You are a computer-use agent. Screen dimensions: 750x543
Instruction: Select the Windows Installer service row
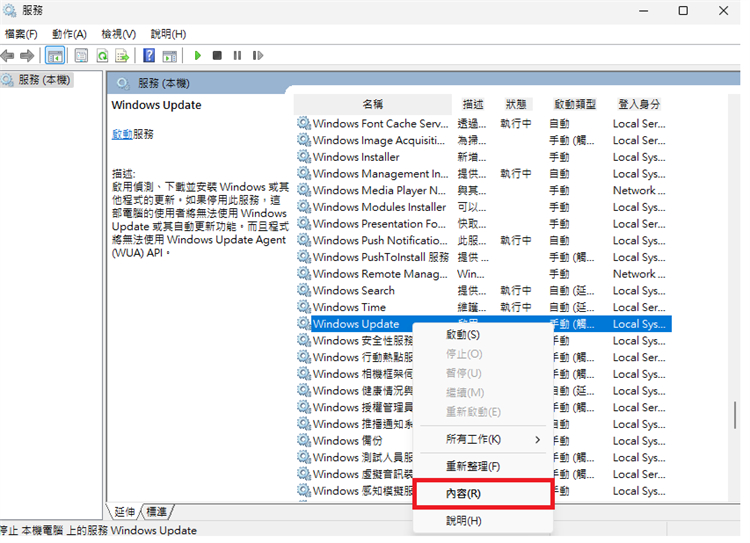[x=484, y=157]
